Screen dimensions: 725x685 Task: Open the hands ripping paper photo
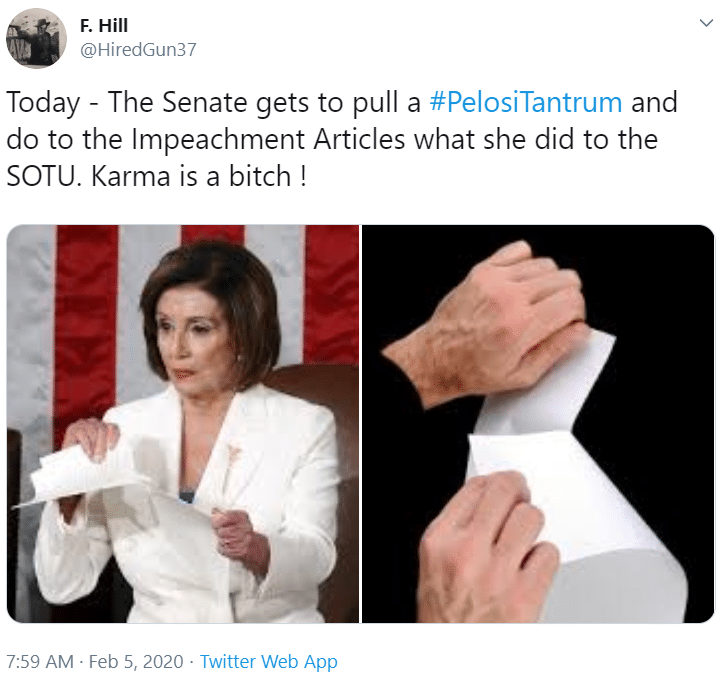(538, 424)
